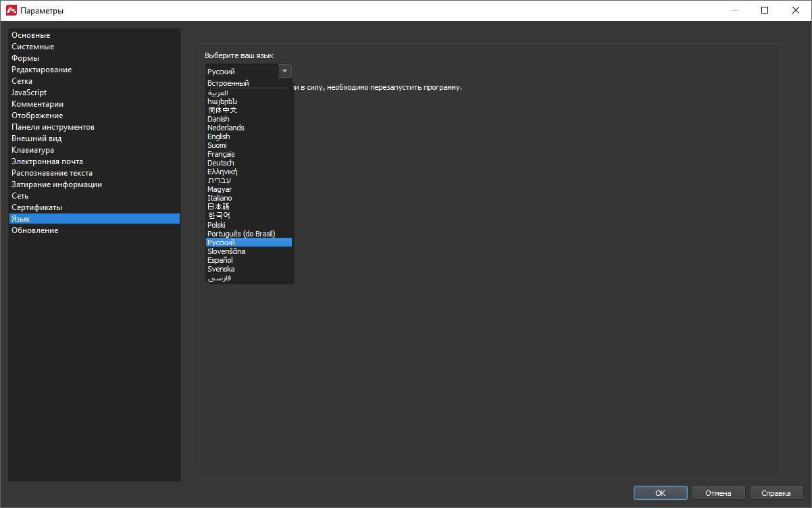Click the Отмена button
Viewport: 812px width, 508px height.
click(718, 493)
